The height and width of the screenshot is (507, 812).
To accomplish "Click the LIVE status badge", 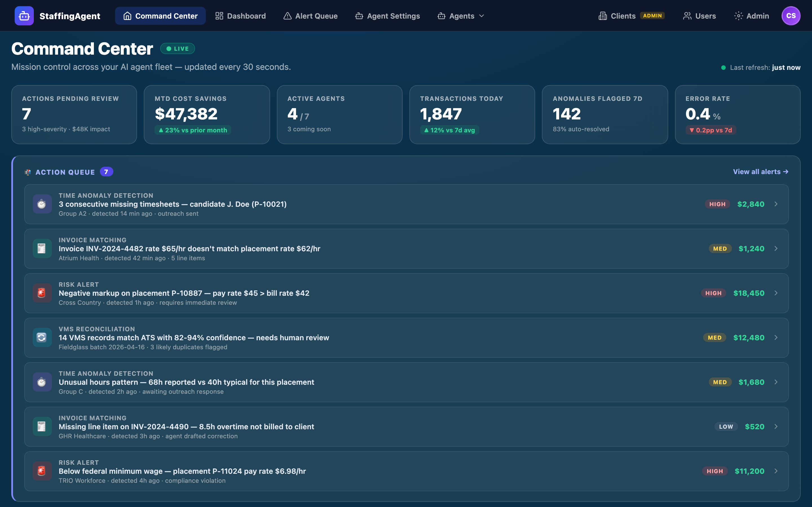I will (x=178, y=48).
